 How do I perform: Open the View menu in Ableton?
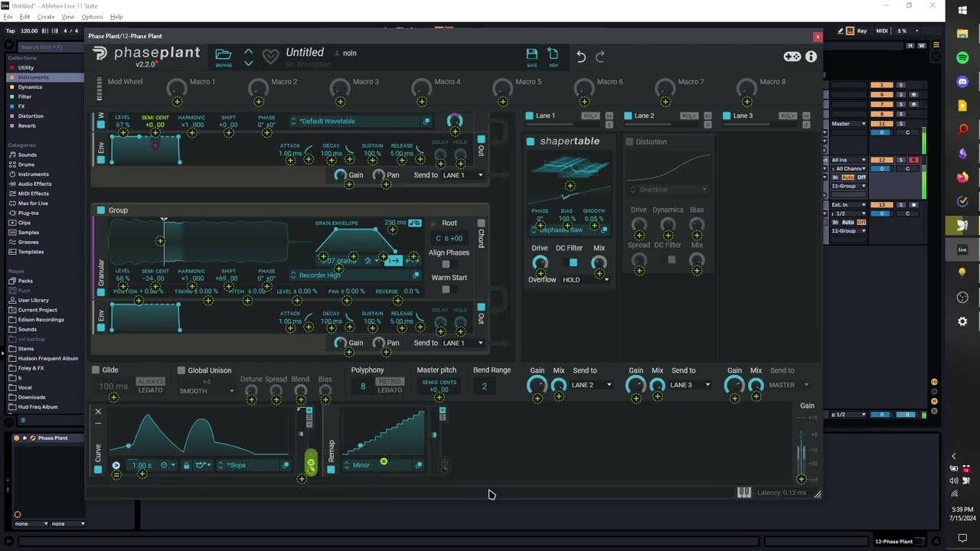point(68,17)
